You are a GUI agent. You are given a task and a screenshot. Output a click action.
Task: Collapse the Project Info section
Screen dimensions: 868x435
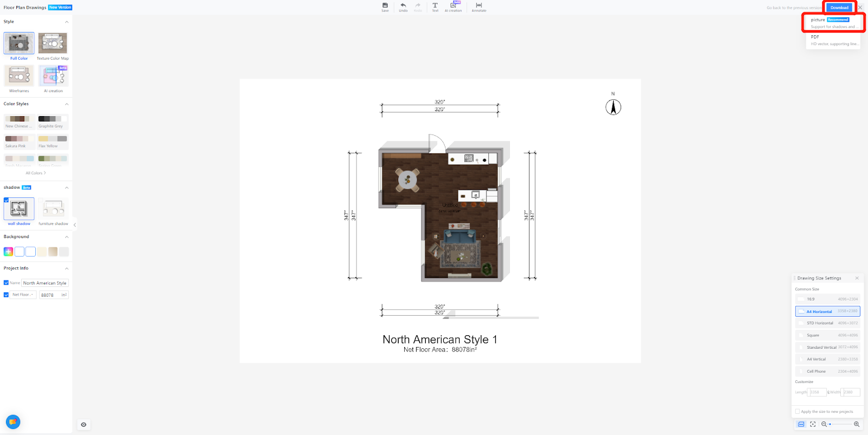pos(67,268)
